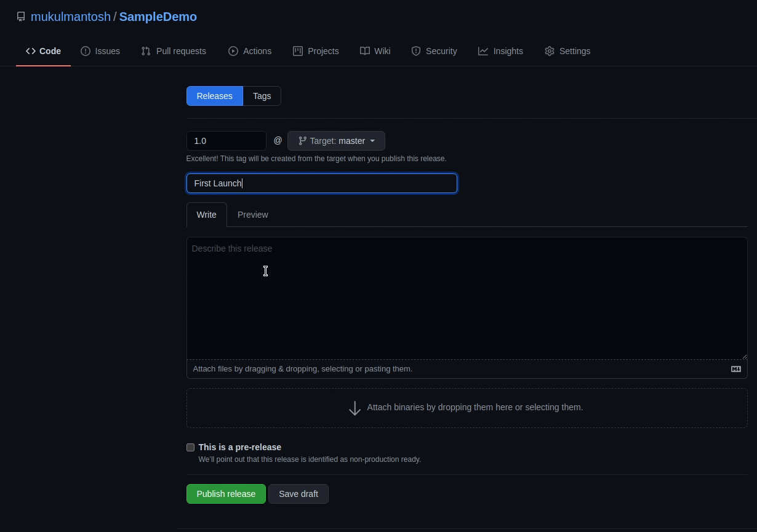Click the repository book icon beside mukulmantosh
Viewport: 757px width, 532px height.
pos(21,17)
